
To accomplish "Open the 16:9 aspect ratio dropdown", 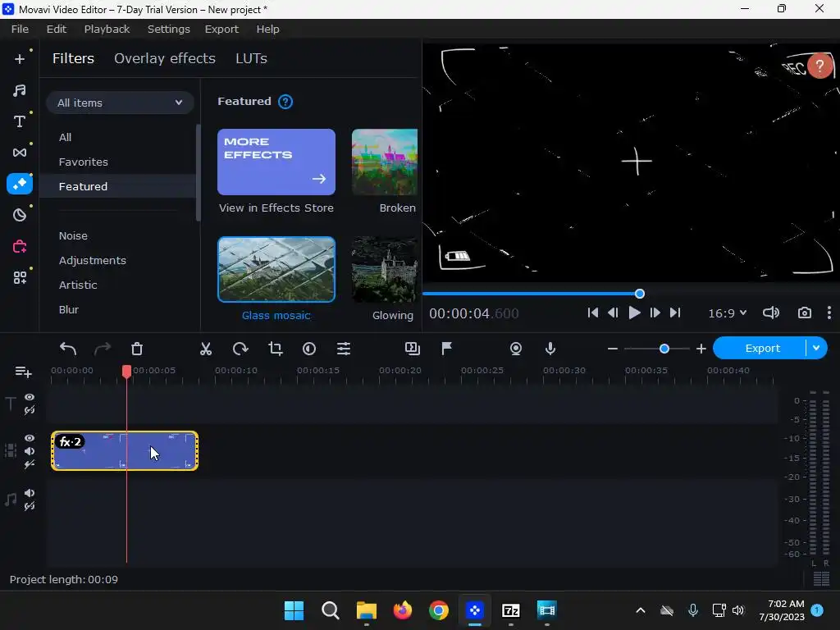I will coord(728,313).
